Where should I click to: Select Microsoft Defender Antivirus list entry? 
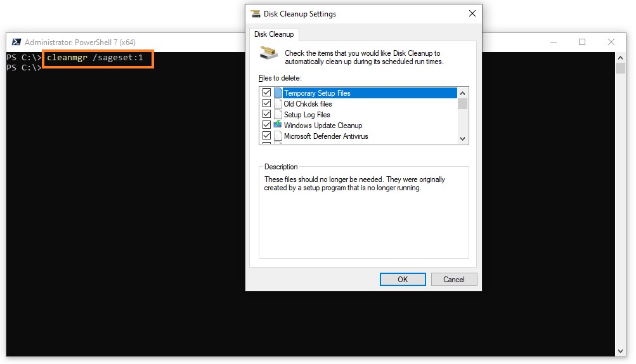326,136
